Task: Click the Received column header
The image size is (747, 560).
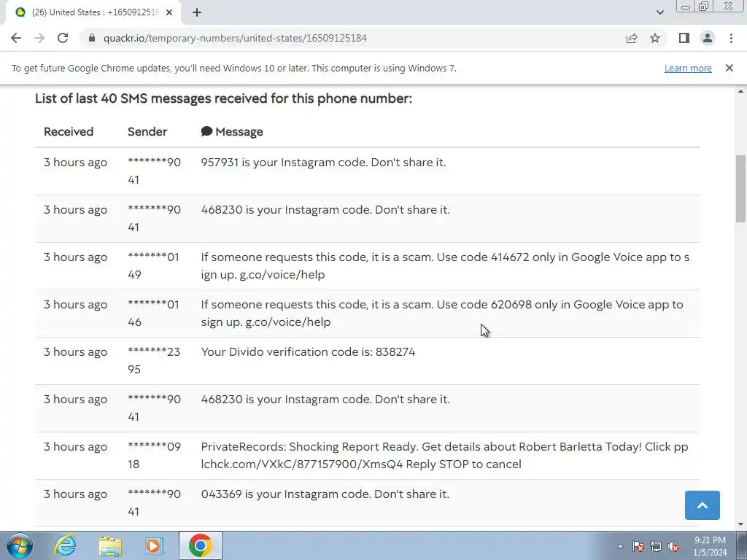Action: click(x=69, y=132)
